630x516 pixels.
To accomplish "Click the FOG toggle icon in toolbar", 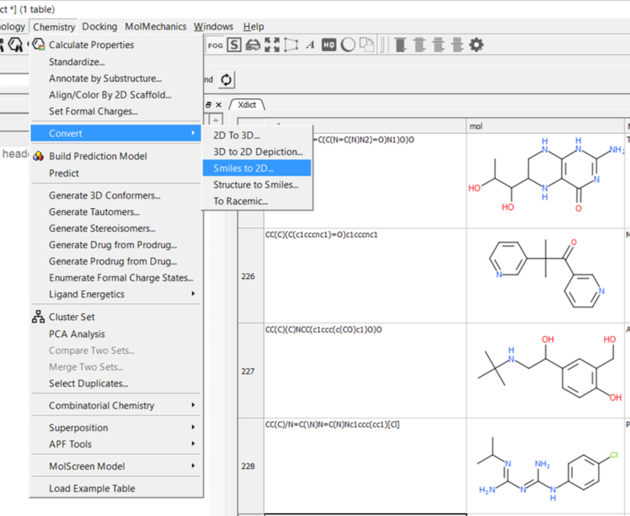I will pos(215,45).
